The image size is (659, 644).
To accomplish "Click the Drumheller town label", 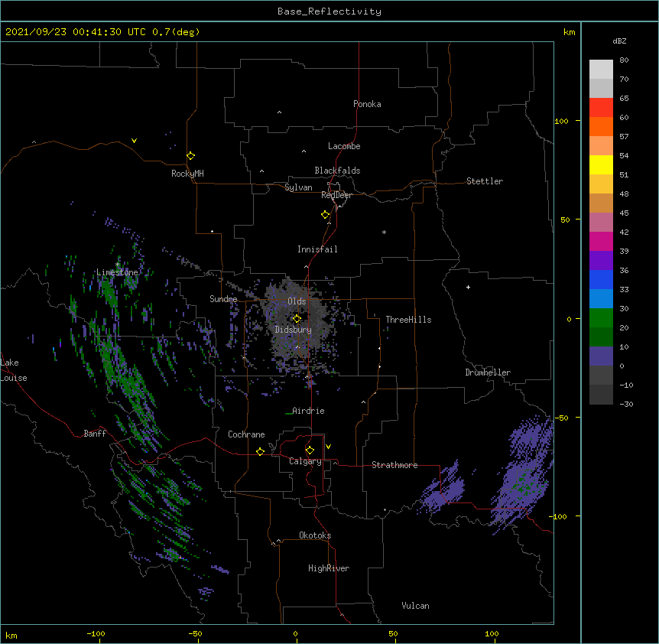I will pos(488,372).
